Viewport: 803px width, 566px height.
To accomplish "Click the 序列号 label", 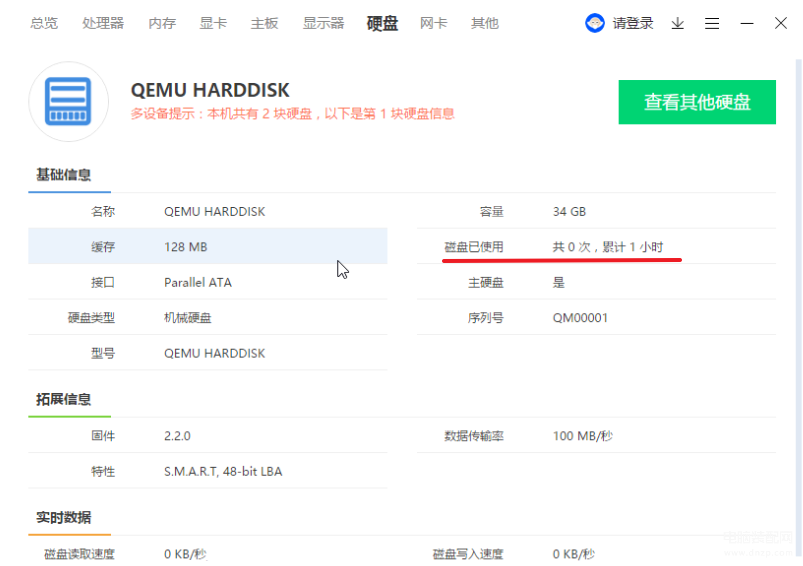I will (x=485, y=318).
